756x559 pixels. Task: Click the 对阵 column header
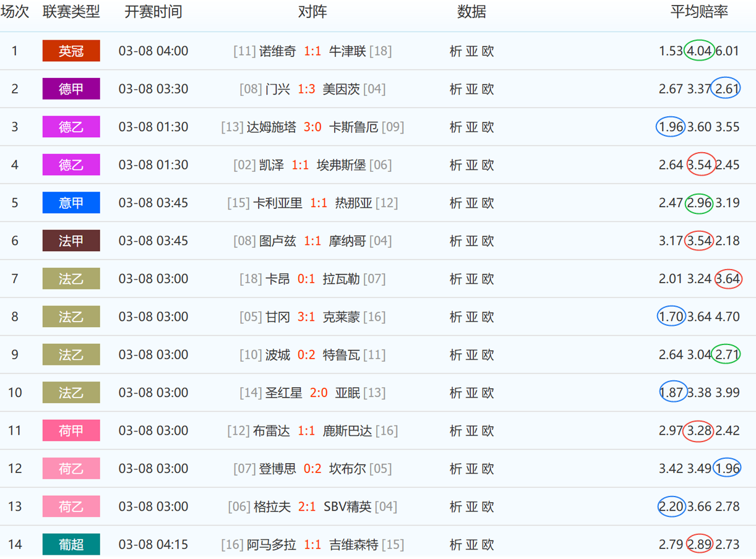pos(312,12)
